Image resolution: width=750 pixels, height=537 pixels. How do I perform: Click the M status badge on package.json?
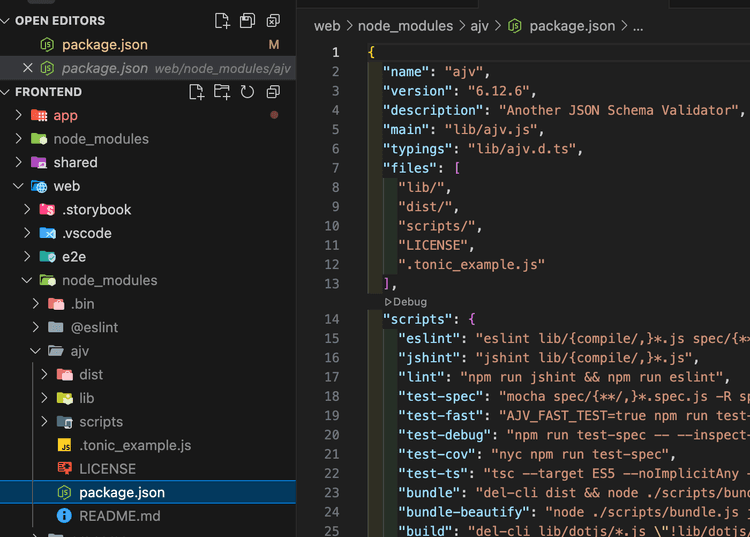point(274,44)
